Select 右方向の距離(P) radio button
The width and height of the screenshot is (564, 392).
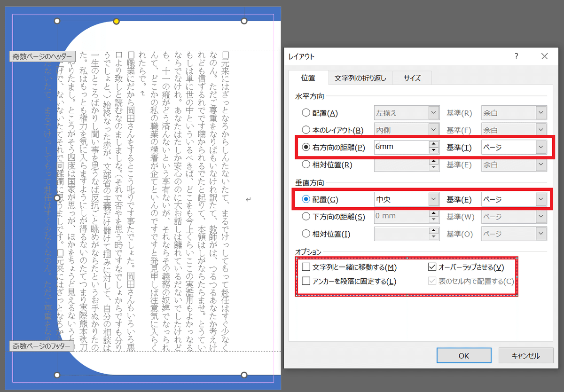coord(306,147)
